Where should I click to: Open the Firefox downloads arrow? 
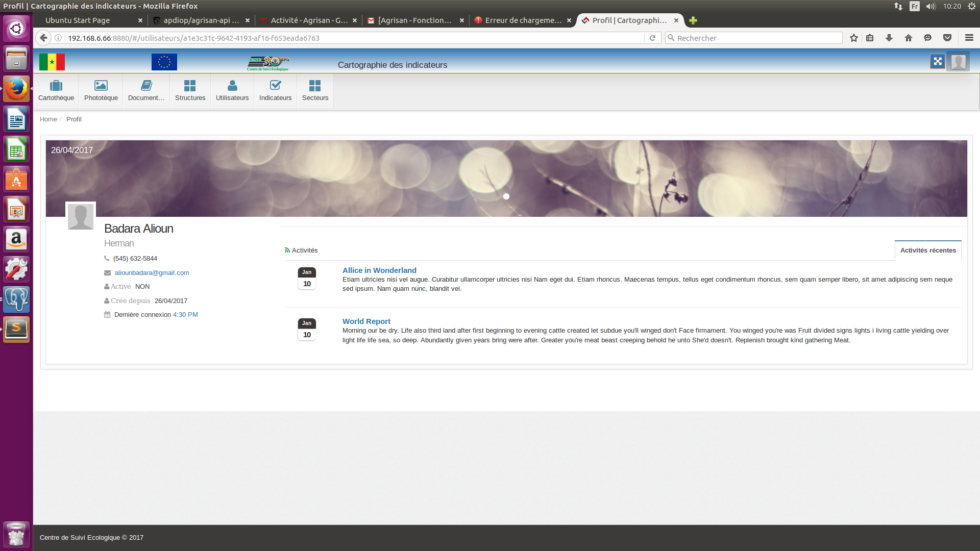pyautogui.click(x=889, y=38)
